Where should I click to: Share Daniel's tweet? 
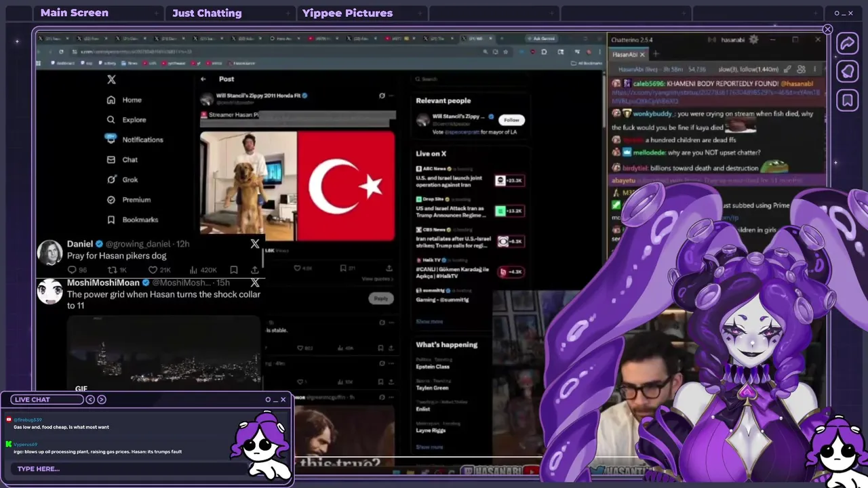point(254,270)
